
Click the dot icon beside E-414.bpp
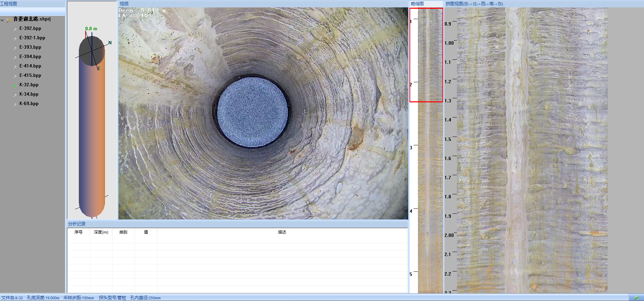(x=15, y=67)
